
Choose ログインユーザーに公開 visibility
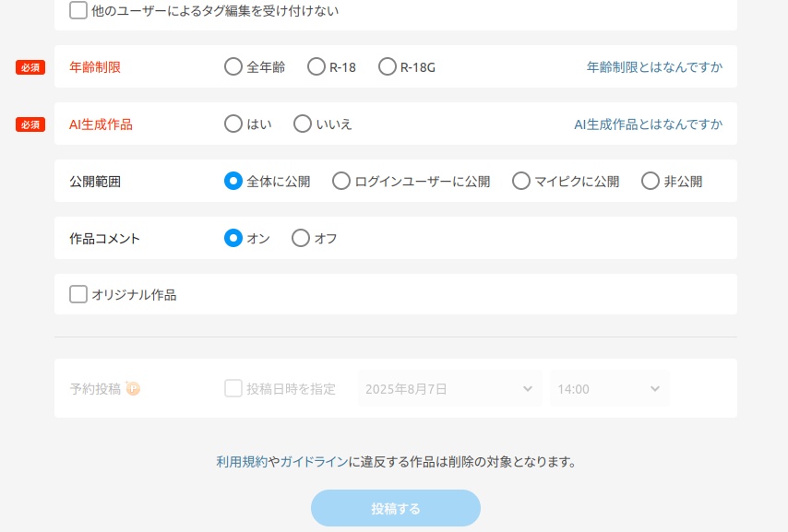[341, 182]
